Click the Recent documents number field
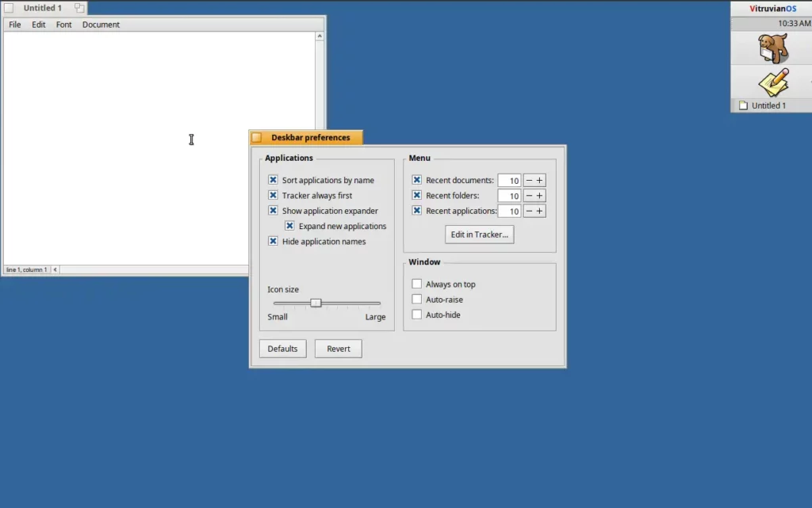 click(509, 181)
